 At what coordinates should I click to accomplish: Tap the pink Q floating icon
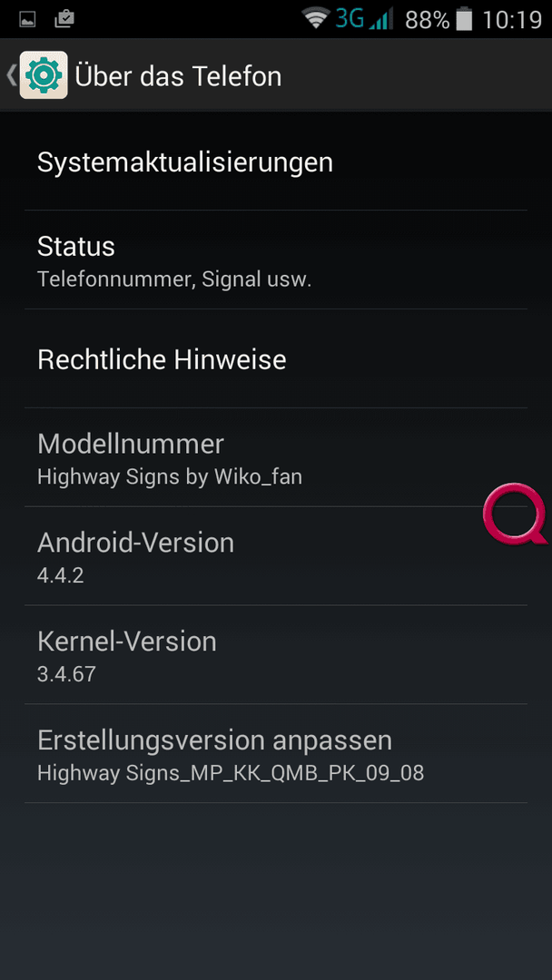[x=515, y=514]
